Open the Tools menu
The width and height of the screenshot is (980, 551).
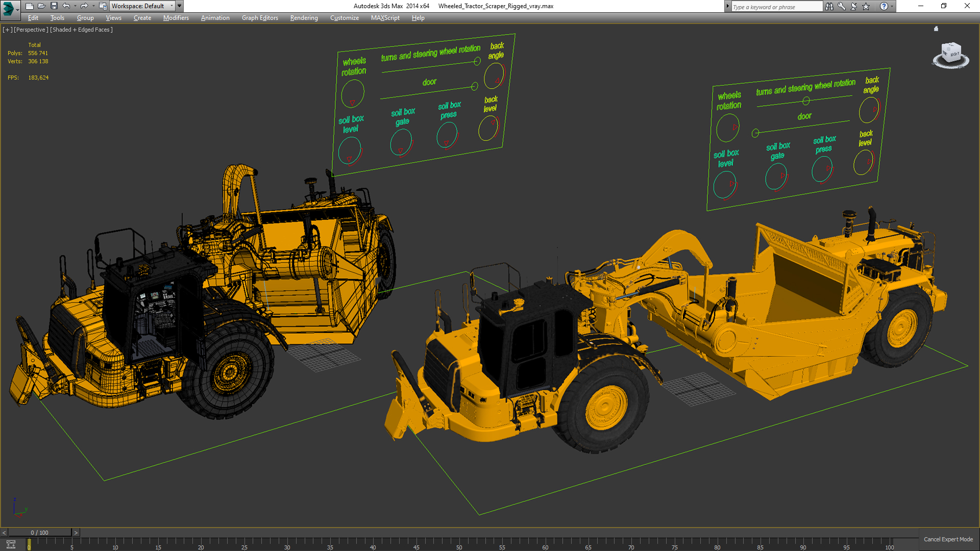coord(57,18)
